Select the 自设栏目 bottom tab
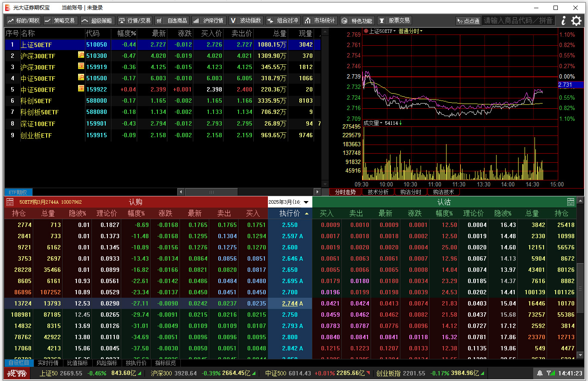588x381 pixels. (x=19, y=363)
